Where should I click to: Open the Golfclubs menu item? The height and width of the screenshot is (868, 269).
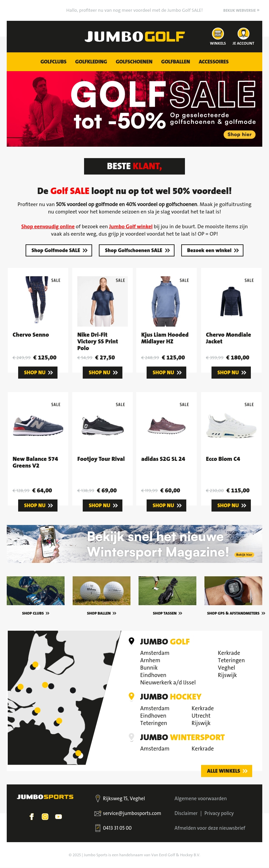click(x=53, y=62)
